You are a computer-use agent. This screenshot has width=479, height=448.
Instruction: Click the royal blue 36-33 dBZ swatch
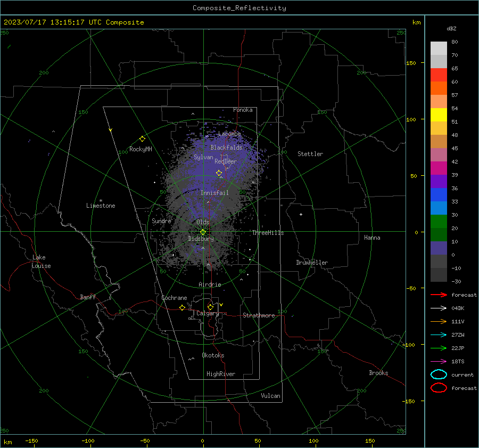tap(439, 195)
